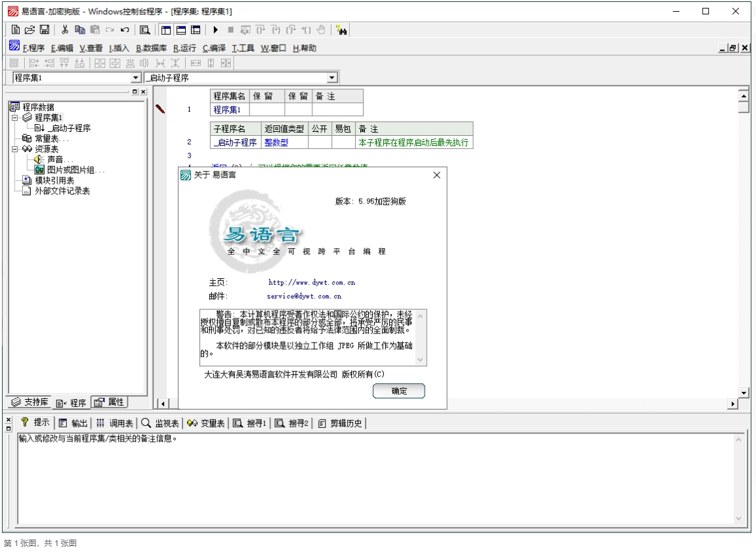Open the http://www.dywt.com.cn homepage link
Screen dimensions: 756x552
point(312,282)
